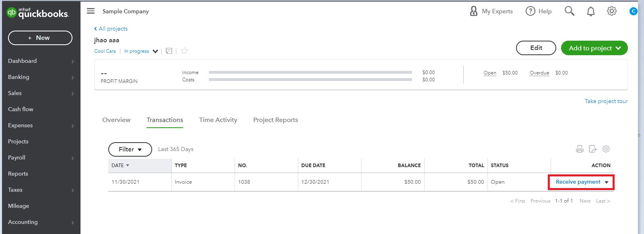Click the Edit button

tap(536, 48)
